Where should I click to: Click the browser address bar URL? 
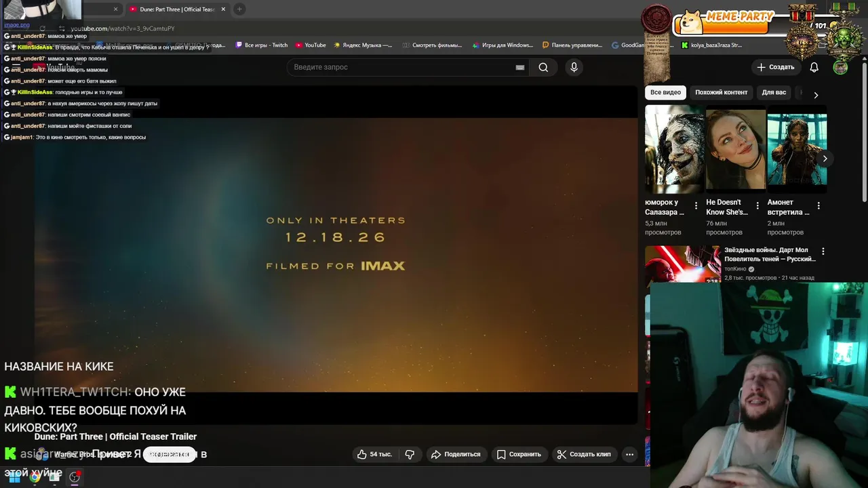coord(123,28)
